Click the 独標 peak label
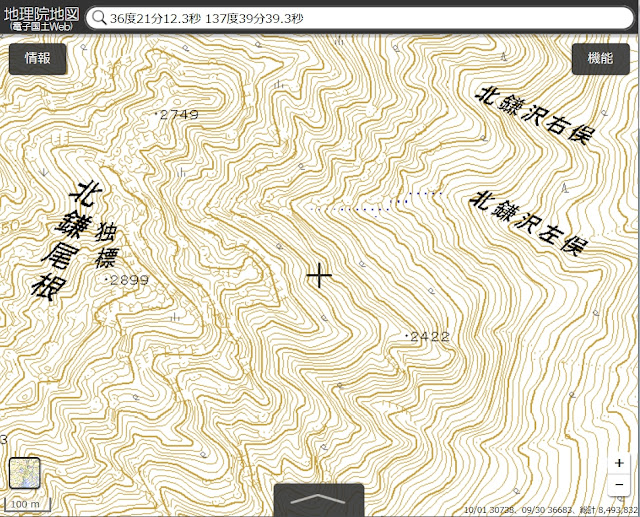 (106, 245)
